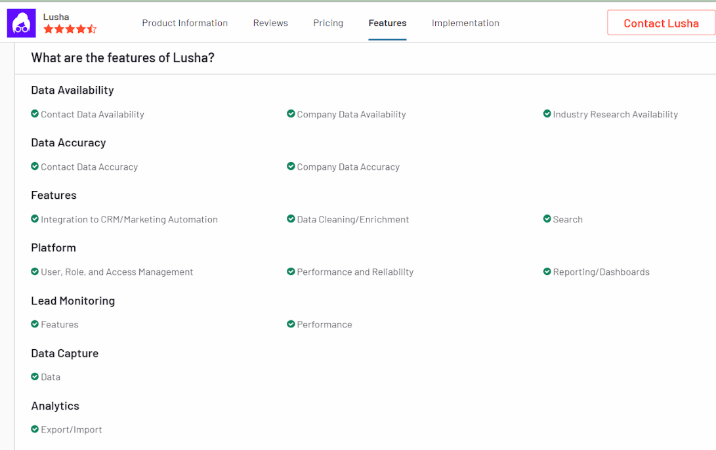Click check icon beside Company Data Availability

pos(291,113)
